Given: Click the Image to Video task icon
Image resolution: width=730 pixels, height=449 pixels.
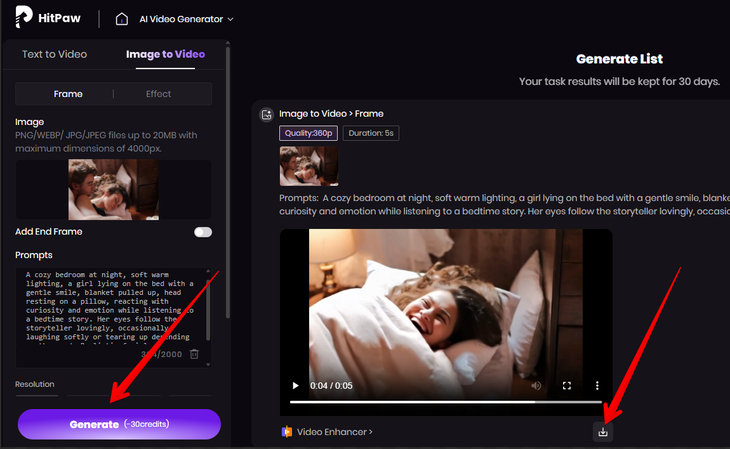Looking at the screenshot, I should pyautogui.click(x=267, y=115).
